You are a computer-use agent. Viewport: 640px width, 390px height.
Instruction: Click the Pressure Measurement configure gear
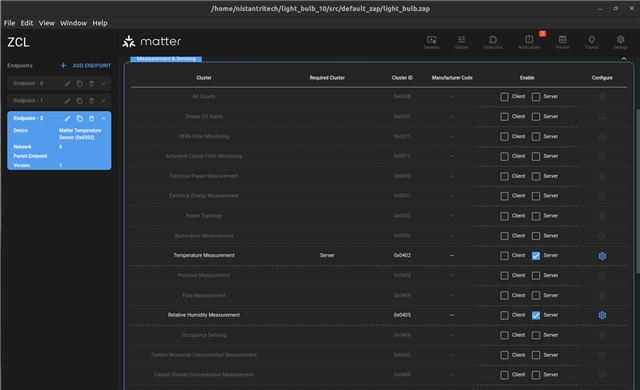[x=602, y=276]
